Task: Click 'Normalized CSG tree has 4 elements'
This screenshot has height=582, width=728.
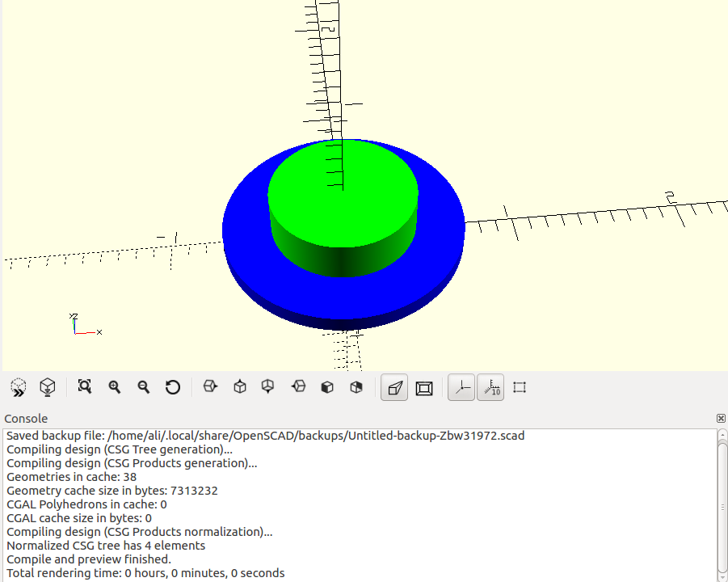Action: point(106,546)
